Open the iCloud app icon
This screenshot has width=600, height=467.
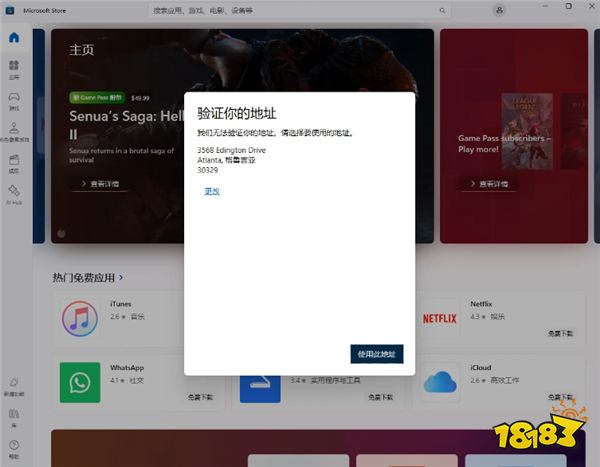[440, 382]
